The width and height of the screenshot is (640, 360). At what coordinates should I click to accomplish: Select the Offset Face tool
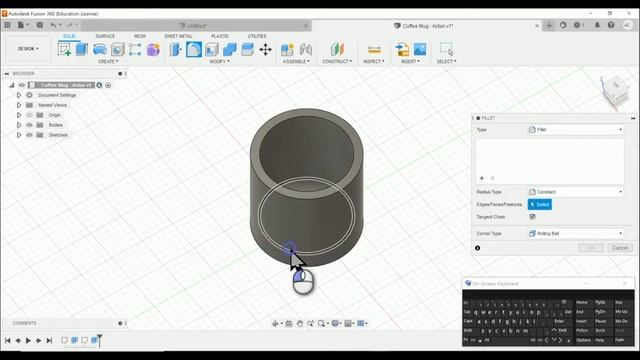click(247, 49)
